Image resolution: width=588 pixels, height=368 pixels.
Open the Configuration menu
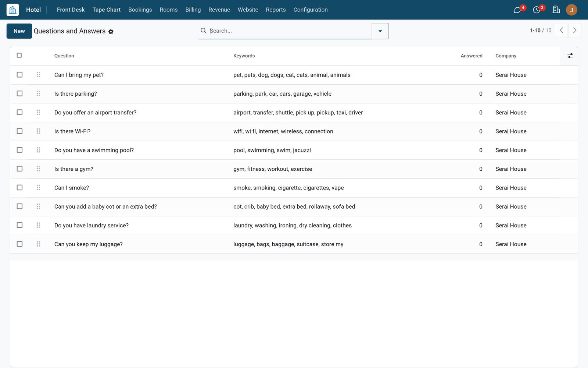(x=311, y=10)
